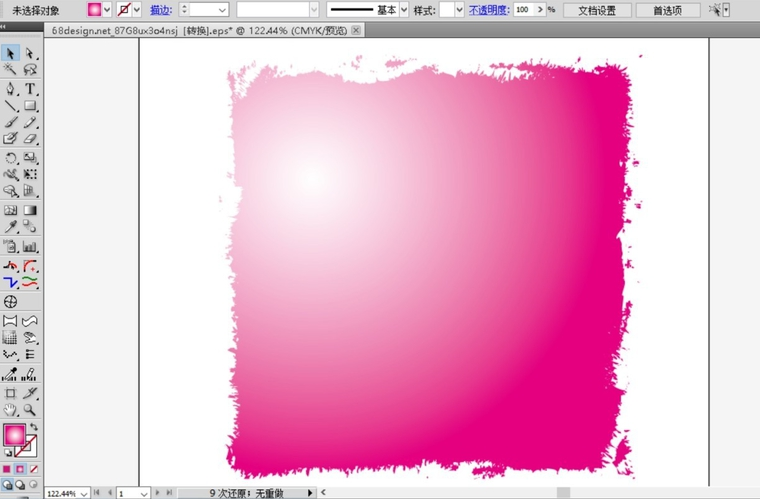Click the 首选项 preferences button
The height and width of the screenshot is (499, 760).
(667, 10)
